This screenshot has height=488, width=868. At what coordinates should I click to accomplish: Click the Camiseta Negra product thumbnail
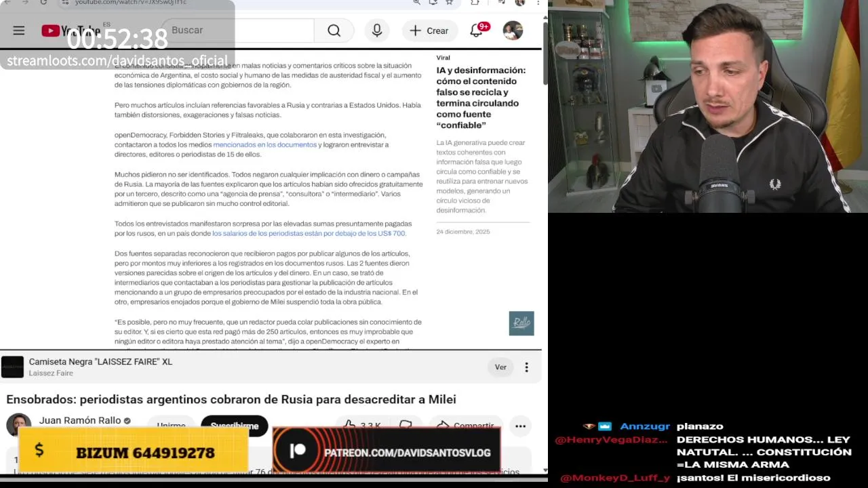coord(12,367)
